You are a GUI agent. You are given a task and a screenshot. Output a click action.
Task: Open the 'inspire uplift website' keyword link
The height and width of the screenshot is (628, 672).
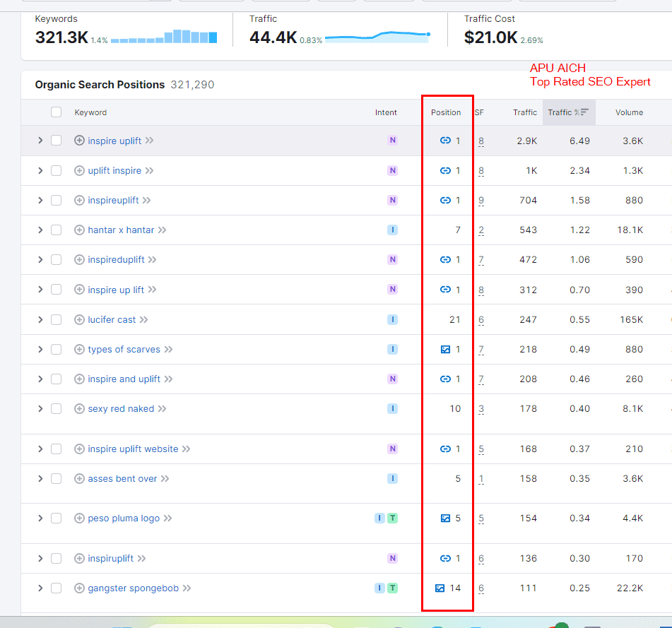pyautogui.click(x=133, y=449)
